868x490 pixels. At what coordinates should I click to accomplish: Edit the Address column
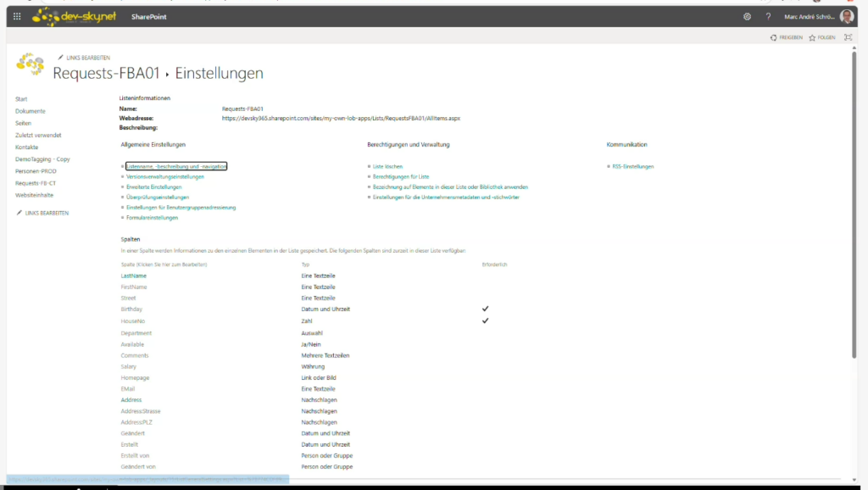tap(131, 400)
